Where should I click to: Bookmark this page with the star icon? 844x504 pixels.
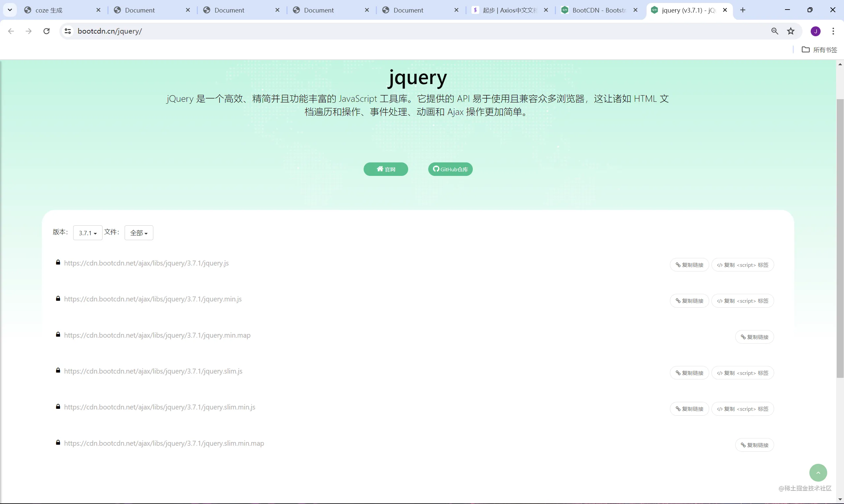(x=791, y=31)
